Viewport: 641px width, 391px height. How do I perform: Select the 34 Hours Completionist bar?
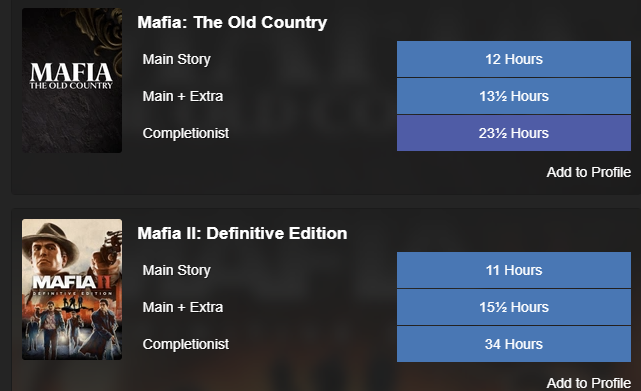514,344
